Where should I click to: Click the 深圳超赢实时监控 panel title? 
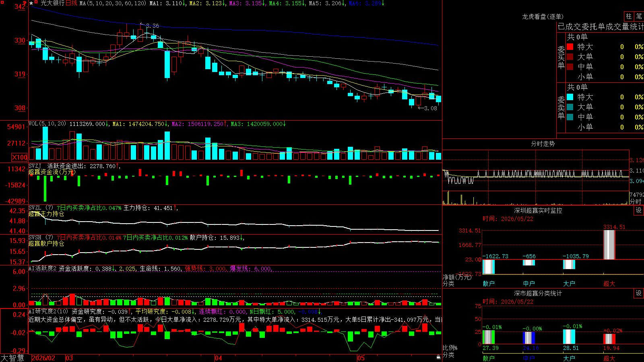(538, 210)
